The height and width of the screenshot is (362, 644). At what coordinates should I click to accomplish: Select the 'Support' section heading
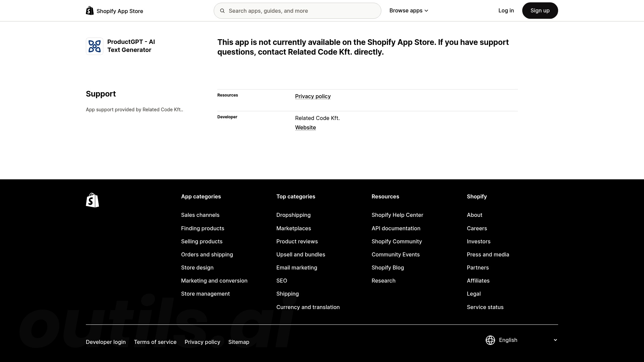coord(101,94)
